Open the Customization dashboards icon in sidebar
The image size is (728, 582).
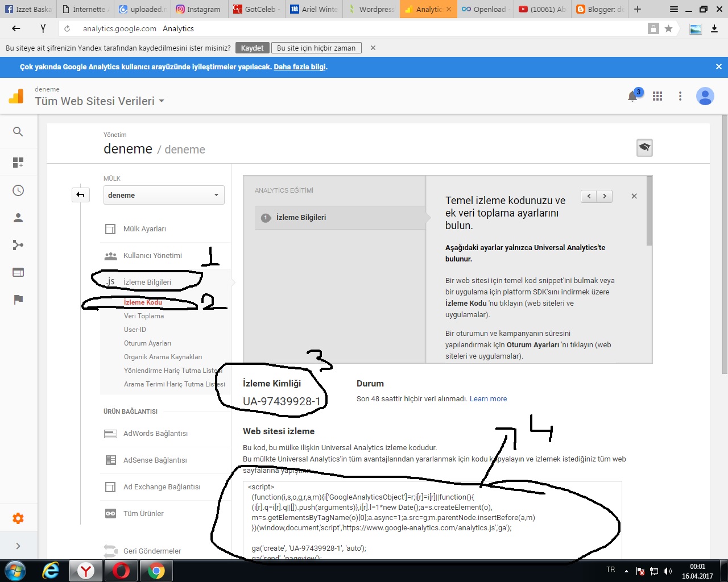tap(18, 163)
